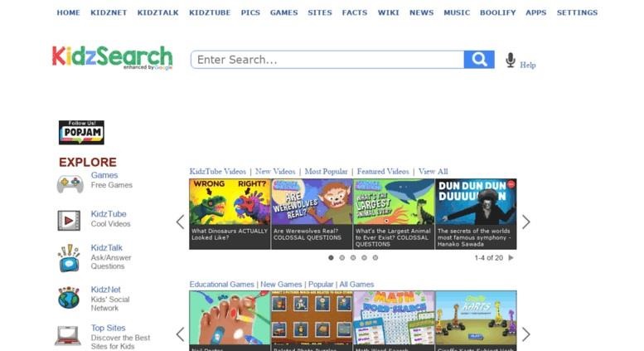The height and width of the screenshot is (351, 644).
Task: Click the Top Sites laptop icon
Action: point(68,336)
